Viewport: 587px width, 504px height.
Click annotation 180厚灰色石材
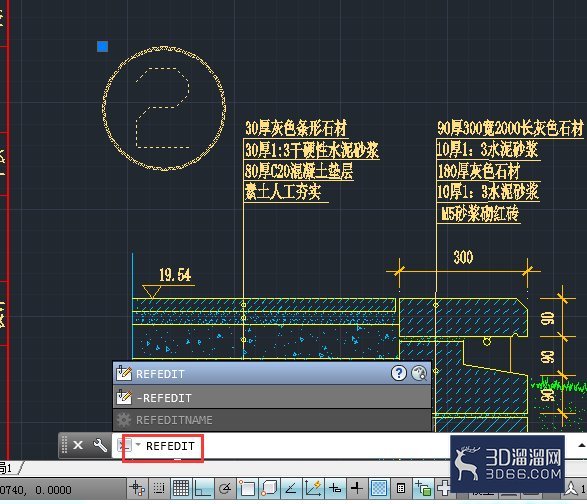478,171
